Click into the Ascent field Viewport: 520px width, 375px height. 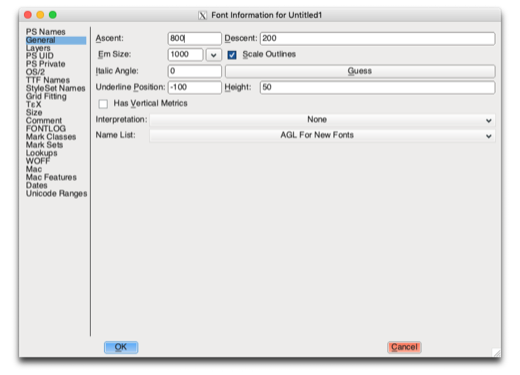click(x=194, y=38)
